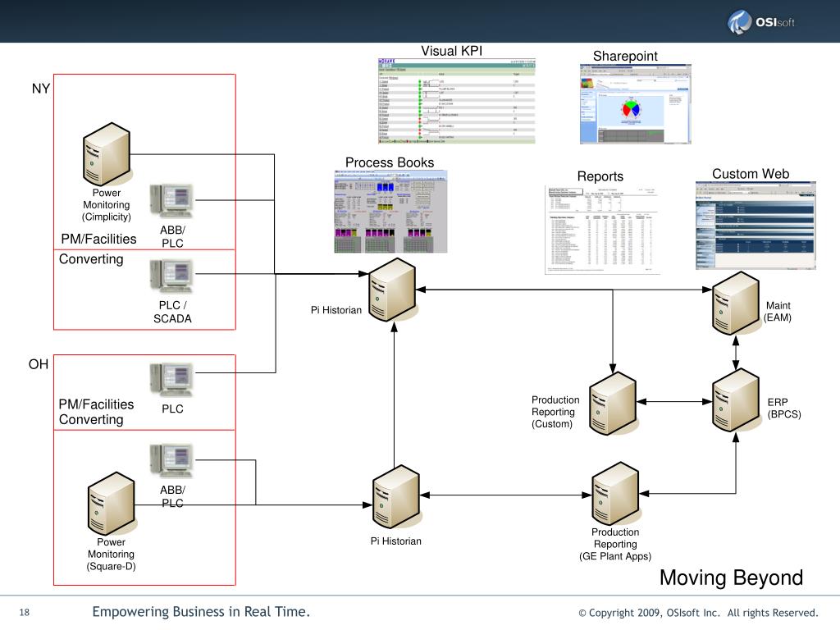Click the Production Reporting (Custom) server icon
The image size is (840, 630).
(x=613, y=403)
